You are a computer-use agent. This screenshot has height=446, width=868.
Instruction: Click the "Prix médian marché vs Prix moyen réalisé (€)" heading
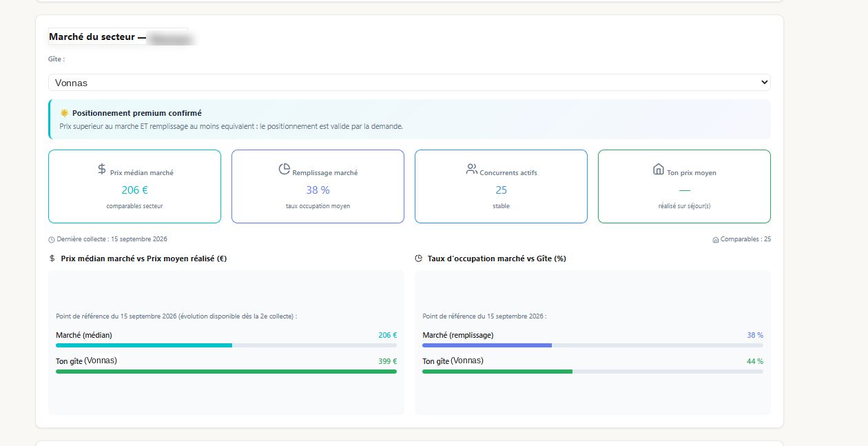144,259
